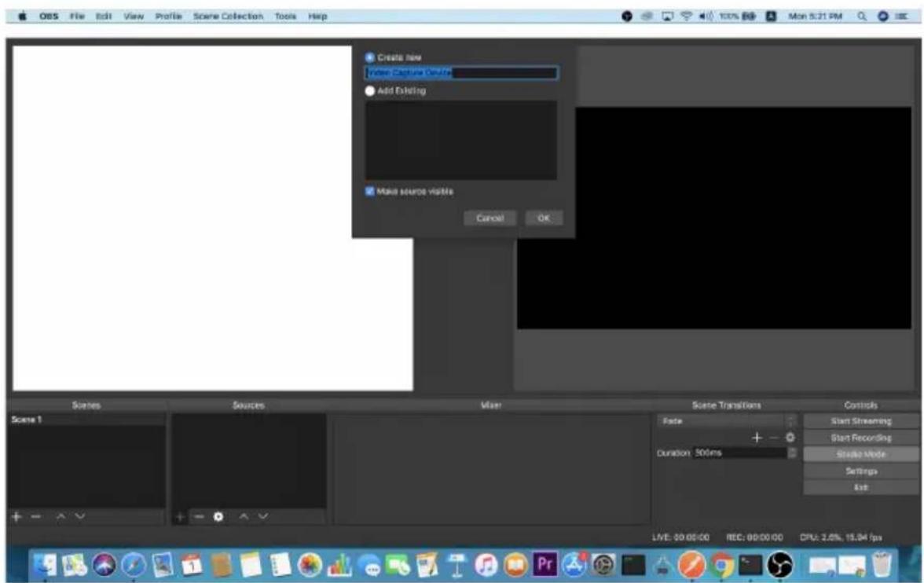The height and width of the screenshot is (583, 924).
Task: Select the Create new radio button
Action: tap(370, 57)
